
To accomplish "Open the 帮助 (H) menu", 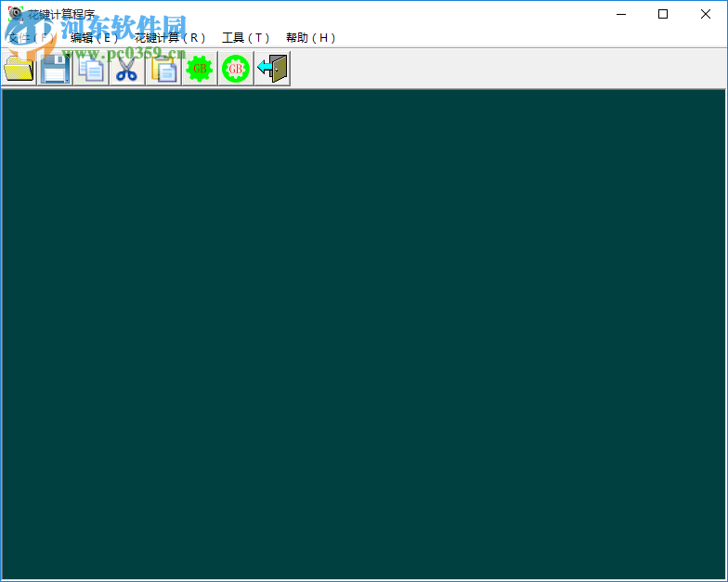I will 310,37.
